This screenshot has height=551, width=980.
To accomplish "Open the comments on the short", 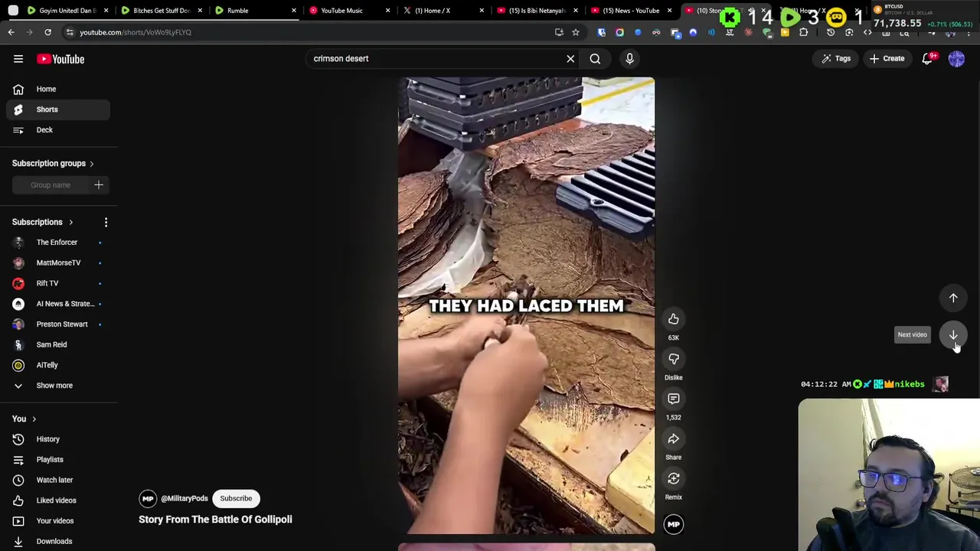I will 674,399.
